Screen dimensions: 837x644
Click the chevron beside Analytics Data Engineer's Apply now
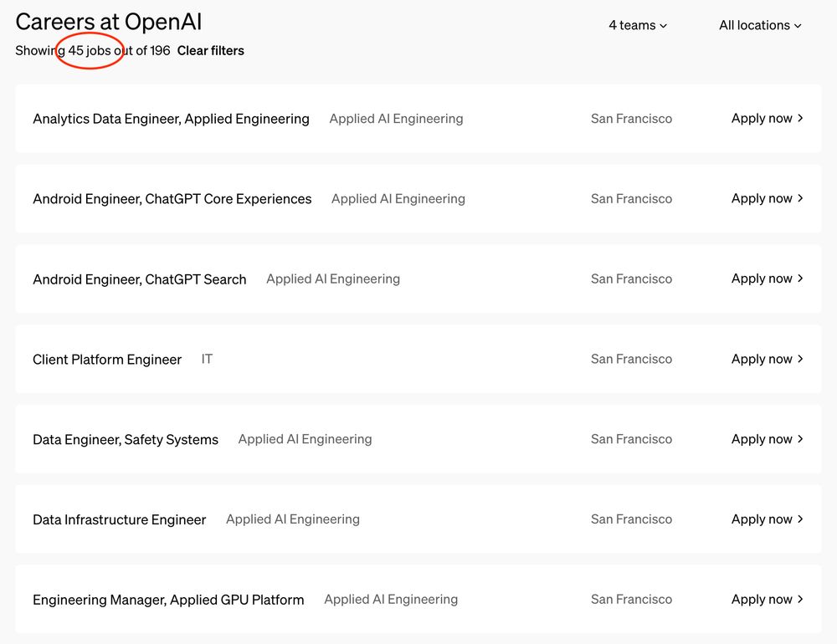(x=801, y=119)
